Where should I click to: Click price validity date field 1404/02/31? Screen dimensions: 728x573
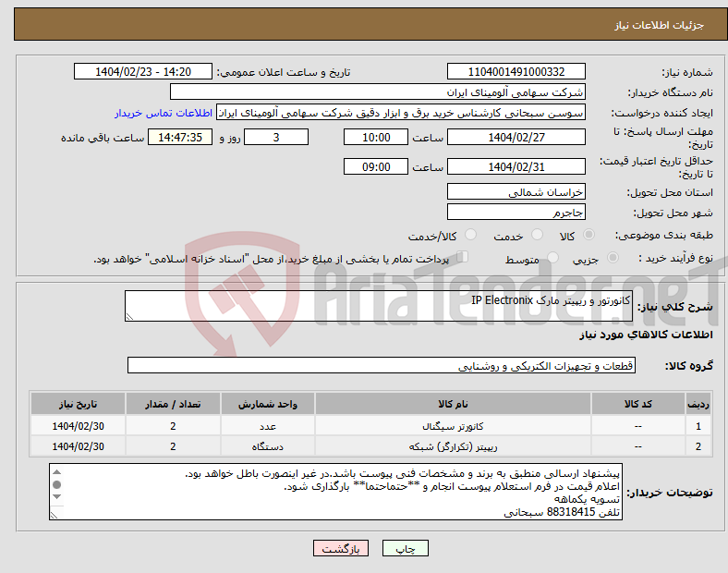coord(516,166)
